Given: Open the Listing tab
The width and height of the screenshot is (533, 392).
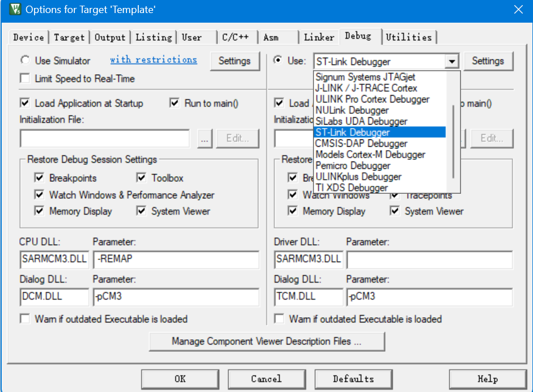Looking at the screenshot, I should (x=154, y=37).
